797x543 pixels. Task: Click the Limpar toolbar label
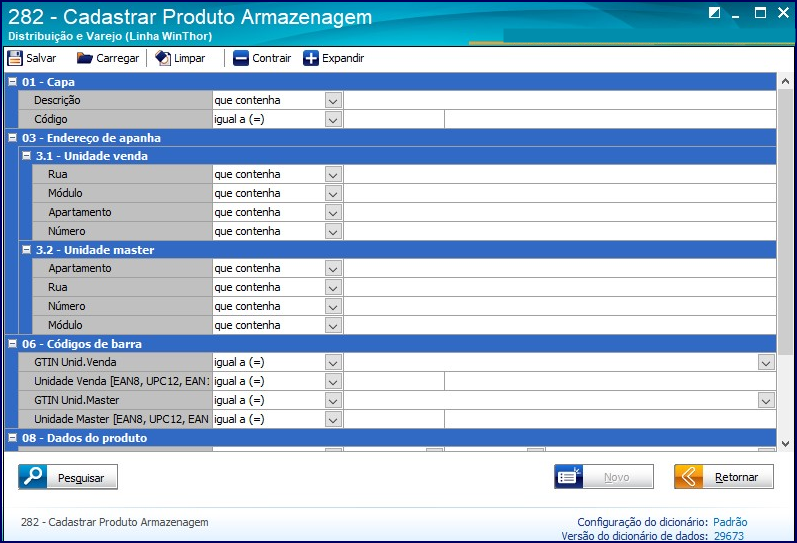point(190,58)
